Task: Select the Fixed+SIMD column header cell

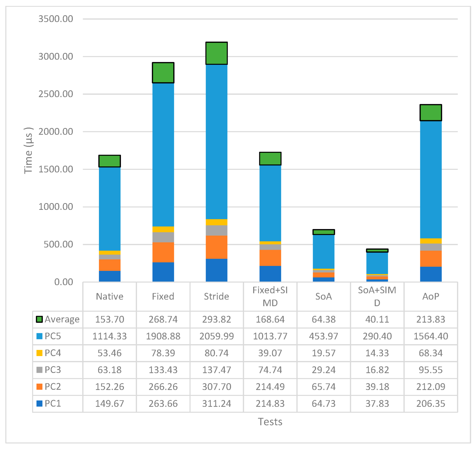Action: tap(270, 297)
